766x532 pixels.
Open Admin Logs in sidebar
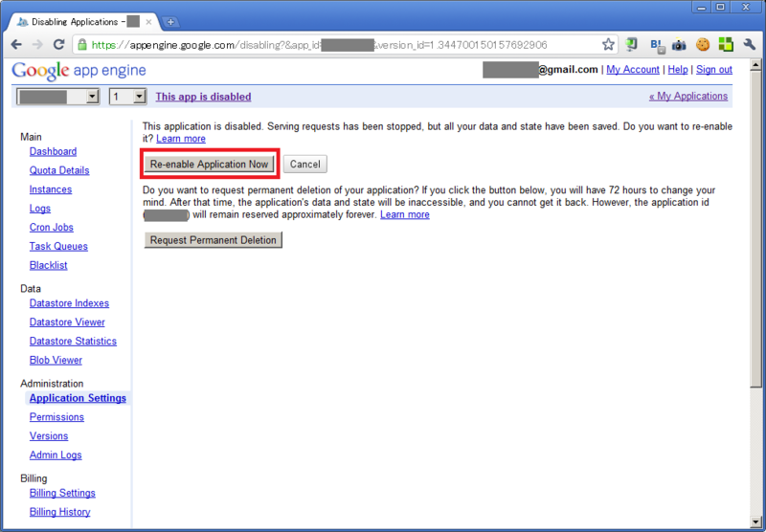[x=56, y=455]
